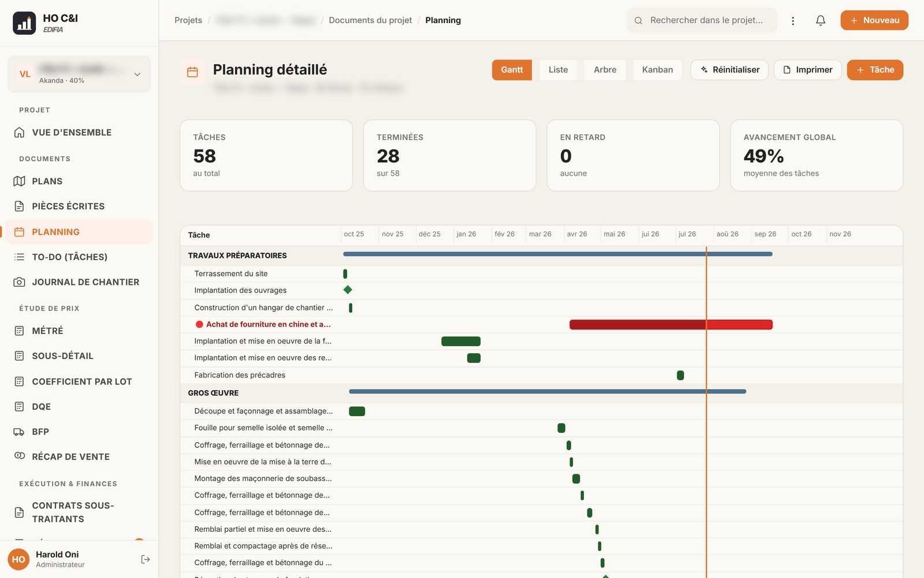Select Mise en oeuvre de la mise à la terre row
Screen dimensions: 924x578
pos(541,462)
